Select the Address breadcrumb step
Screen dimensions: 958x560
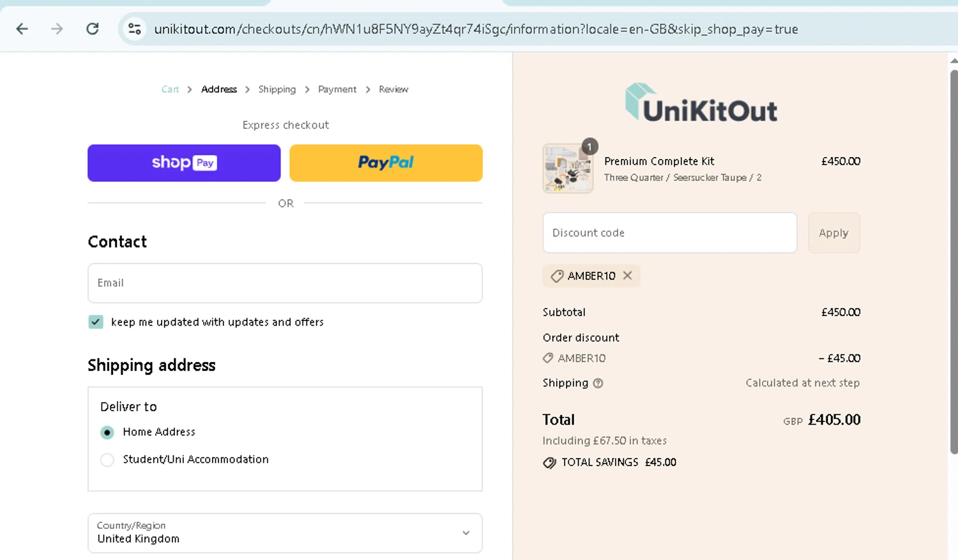coord(219,89)
